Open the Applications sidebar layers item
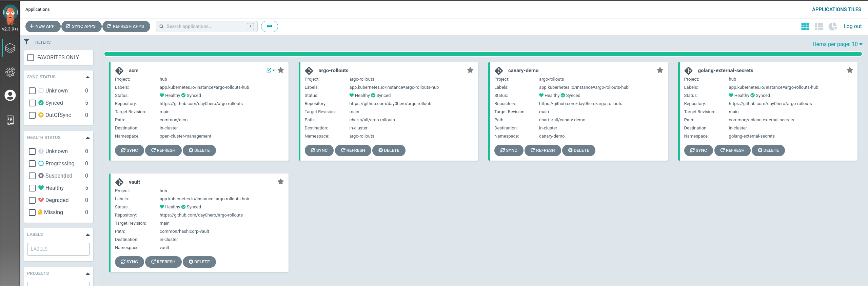Screen dimensions: 868x286 (10, 48)
